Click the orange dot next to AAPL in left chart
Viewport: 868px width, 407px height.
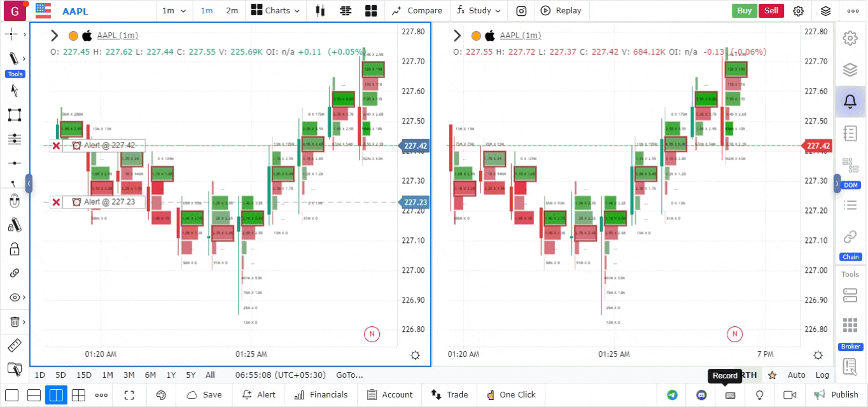pos(73,36)
